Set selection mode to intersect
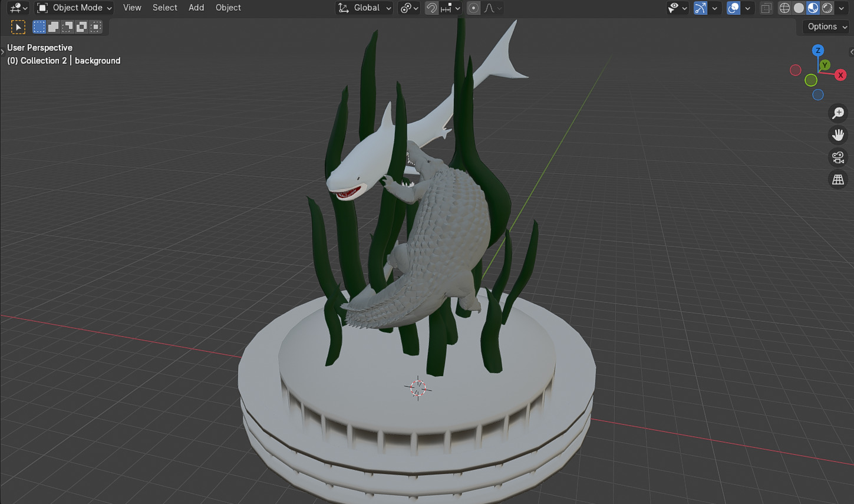Viewport: 854px width, 504px height. tap(95, 27)
